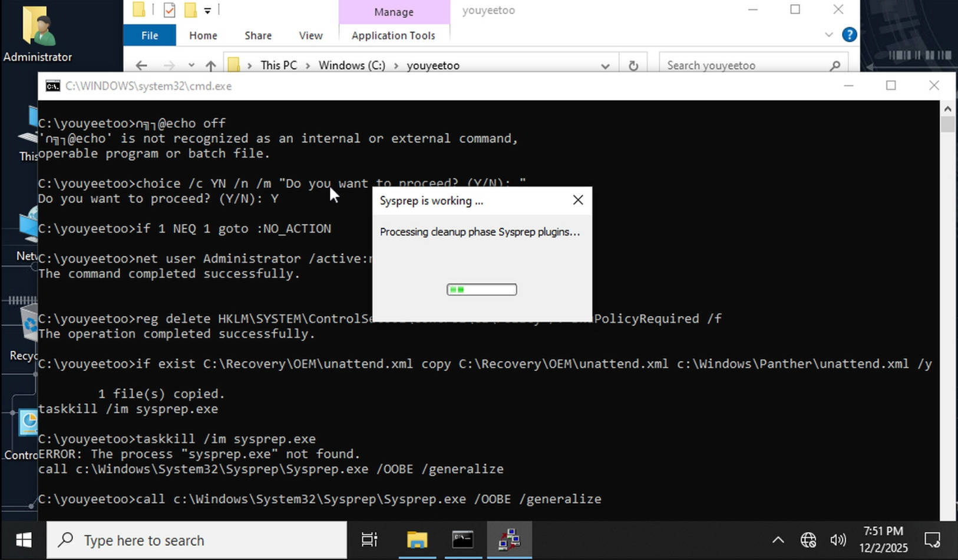The image size is (958, 560).
Task: Go back with the left arrow
Action: point(141,65)
